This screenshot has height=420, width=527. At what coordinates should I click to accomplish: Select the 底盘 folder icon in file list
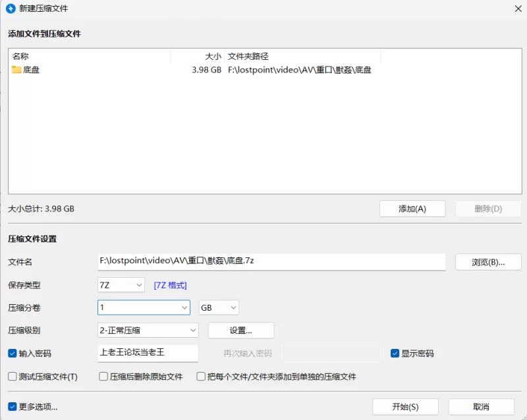pyautogui.click(x=16, y=70)
